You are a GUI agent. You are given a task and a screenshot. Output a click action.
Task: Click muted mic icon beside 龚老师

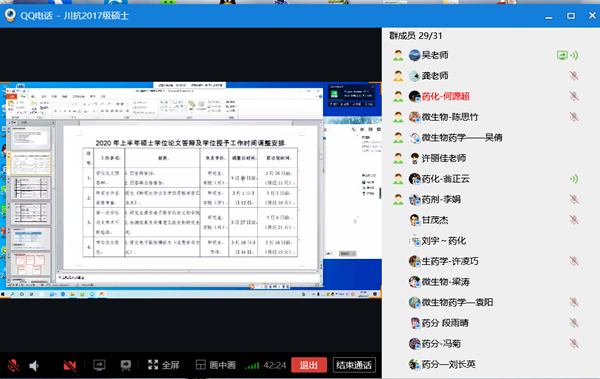click(x=574, y=76)
